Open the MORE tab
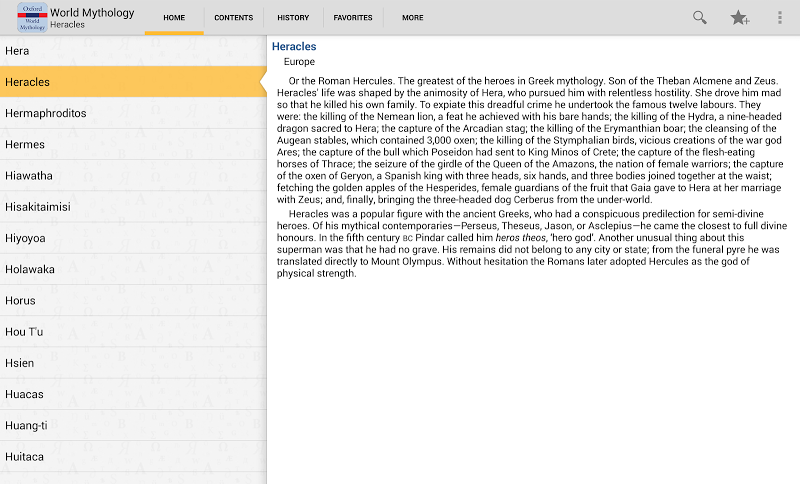 pos(413,17)
